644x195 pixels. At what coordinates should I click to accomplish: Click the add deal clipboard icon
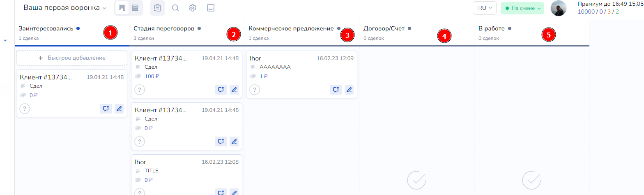point(157,8)
